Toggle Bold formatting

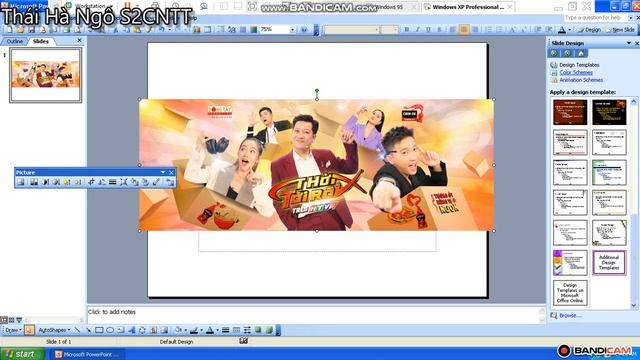pyautogui.click(x=406, y=29)
